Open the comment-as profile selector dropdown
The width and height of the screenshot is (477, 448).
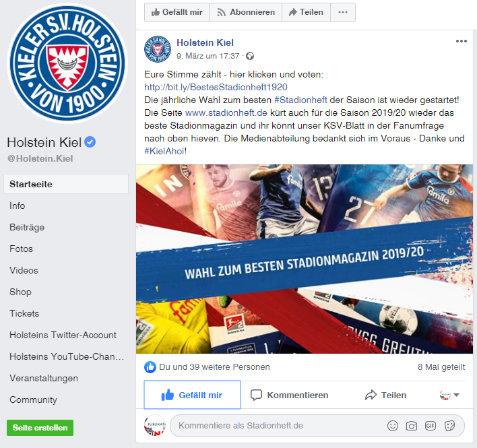449,395
